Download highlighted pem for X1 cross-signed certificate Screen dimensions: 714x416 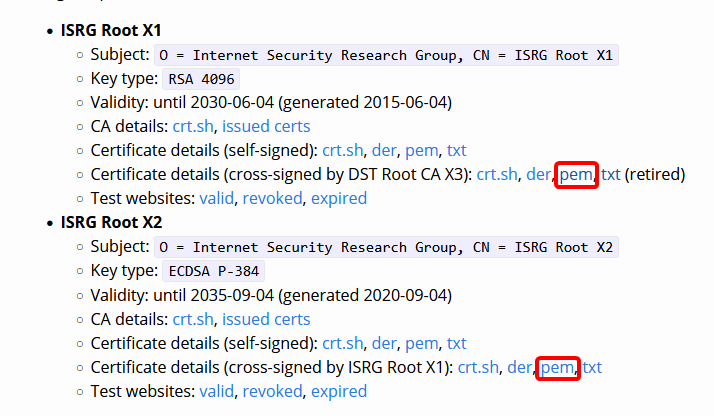point(576,175)
